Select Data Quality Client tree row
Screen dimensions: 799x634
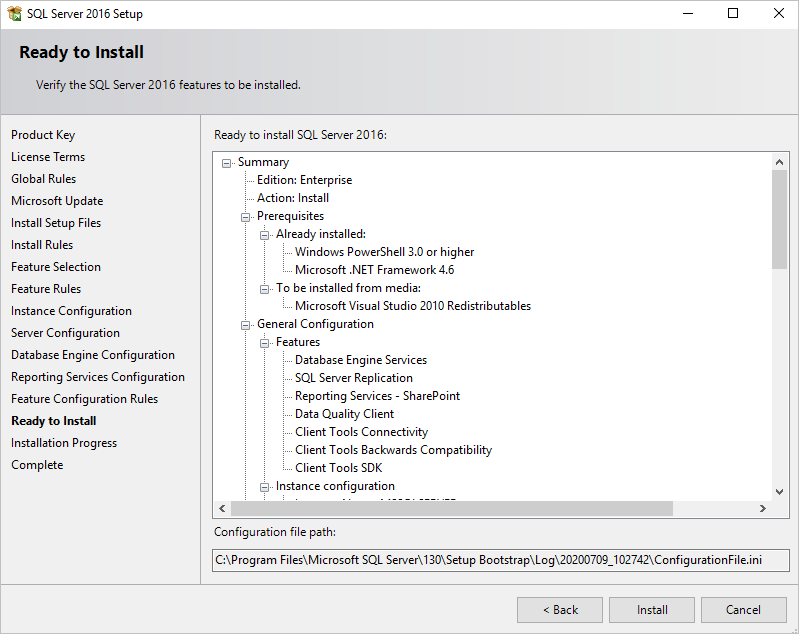(x=344, y=414)
